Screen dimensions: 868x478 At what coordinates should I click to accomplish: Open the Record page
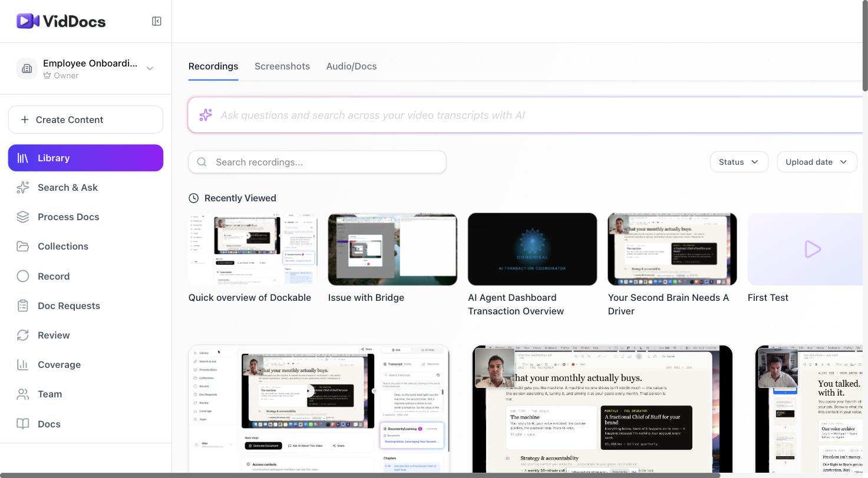[x=85, y=276]
